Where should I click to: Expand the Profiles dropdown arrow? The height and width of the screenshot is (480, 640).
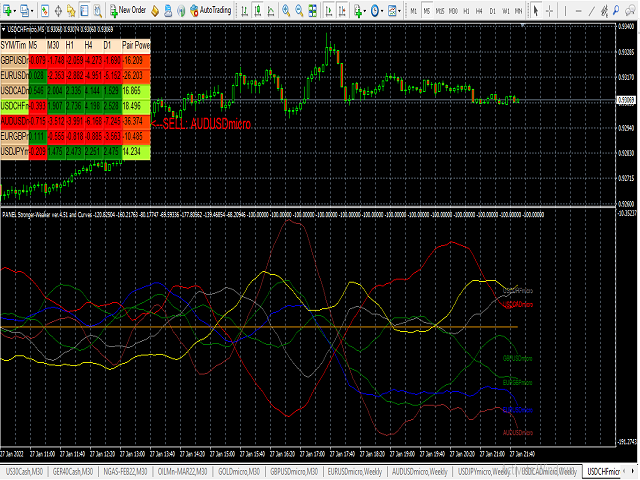[x=32, y=11]
